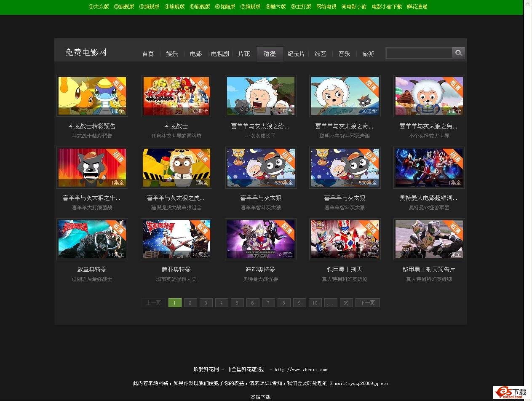This screenshot has height=401, width=532.
Task: Click the 网络电视 top link
Action: pos(326,6)
